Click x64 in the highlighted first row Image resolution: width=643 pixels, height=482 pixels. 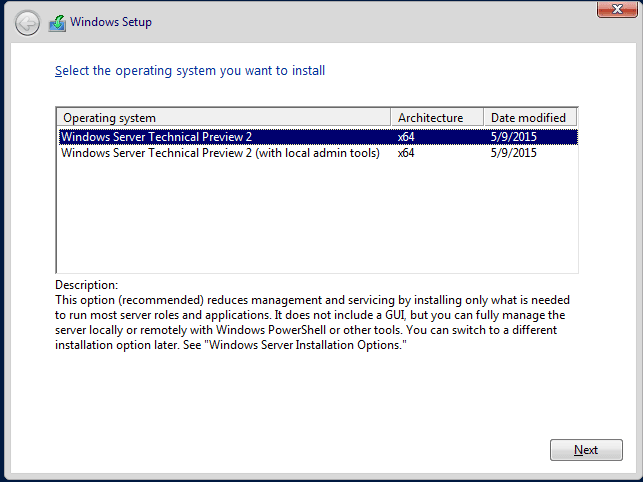406,137
